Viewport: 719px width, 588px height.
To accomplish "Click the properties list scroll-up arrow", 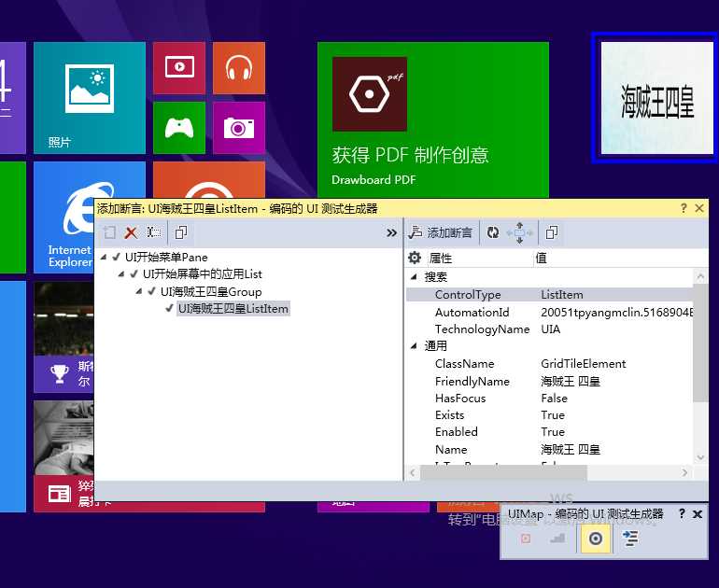I will (700, 276).
